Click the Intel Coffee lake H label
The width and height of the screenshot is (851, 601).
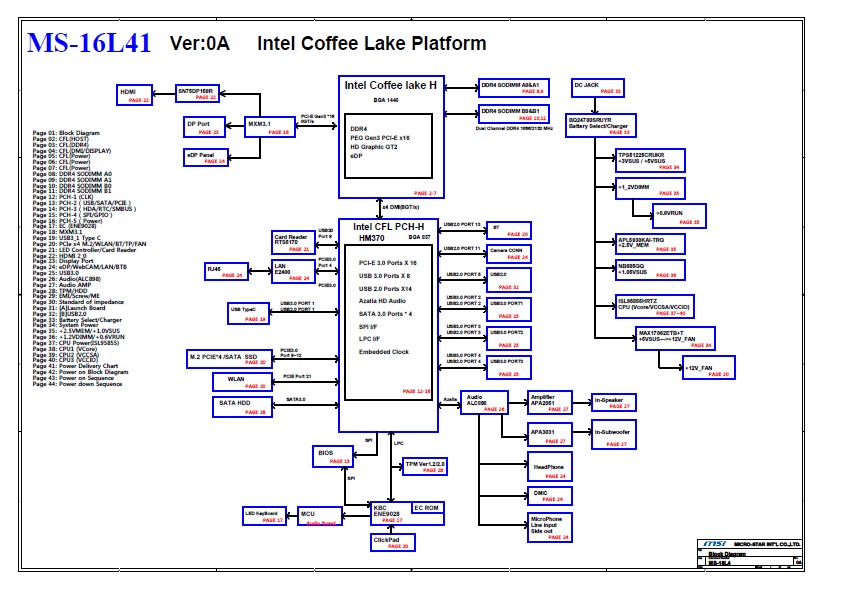(x=390, y=85)
